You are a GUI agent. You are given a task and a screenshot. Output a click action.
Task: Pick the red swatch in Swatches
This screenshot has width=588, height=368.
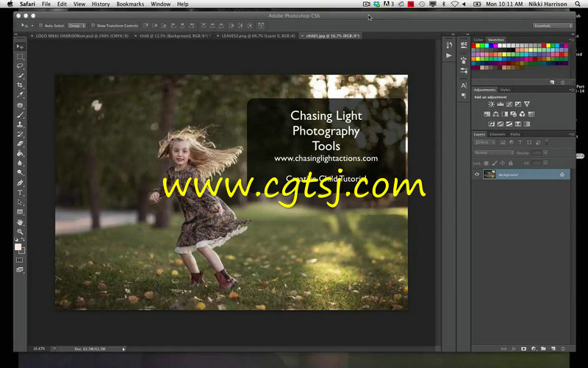(x=473, y=46)
